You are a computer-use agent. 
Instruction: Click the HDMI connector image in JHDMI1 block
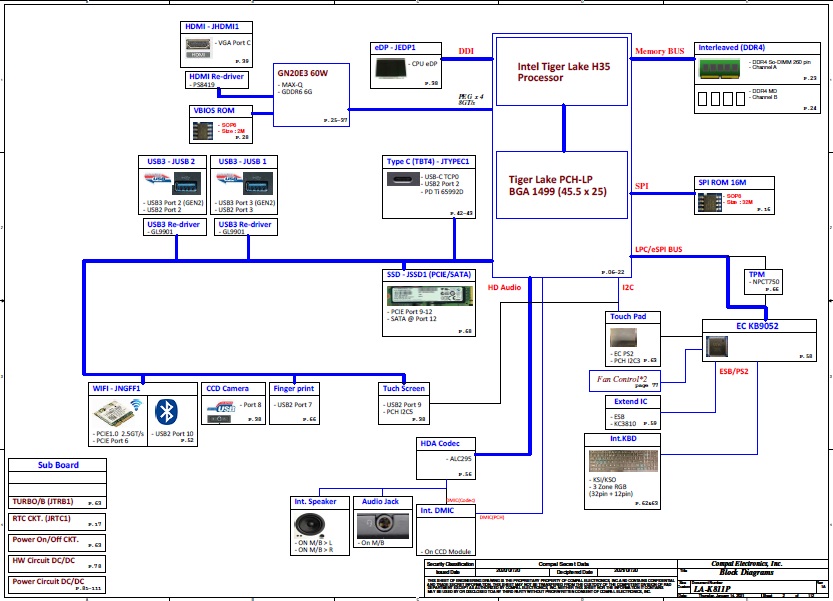tap(198, 47)
